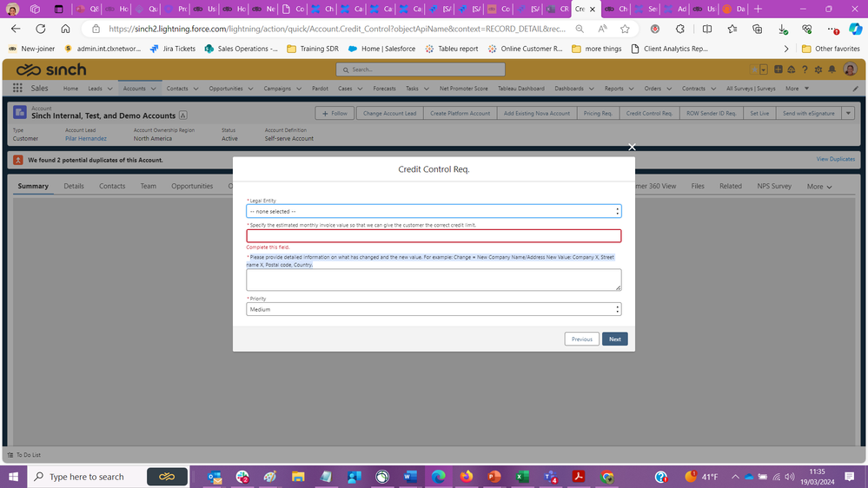
Task: Open the Home | Salesforce bookmark
Action: pyautogui.click(x=382, y=49)
